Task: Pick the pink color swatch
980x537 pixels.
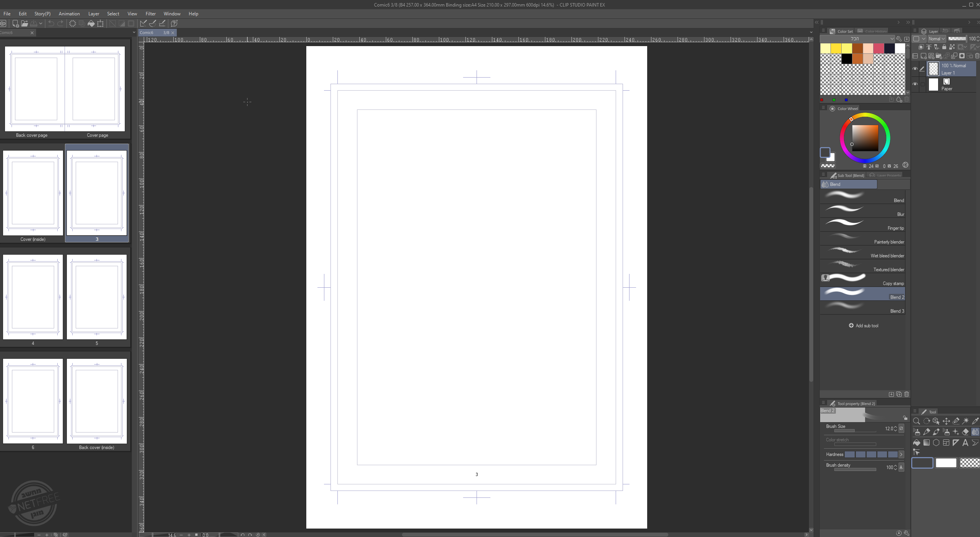Action: 879,48
